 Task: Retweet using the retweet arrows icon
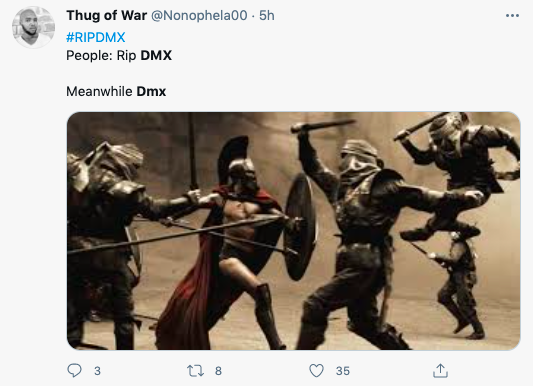coord(195,371)
